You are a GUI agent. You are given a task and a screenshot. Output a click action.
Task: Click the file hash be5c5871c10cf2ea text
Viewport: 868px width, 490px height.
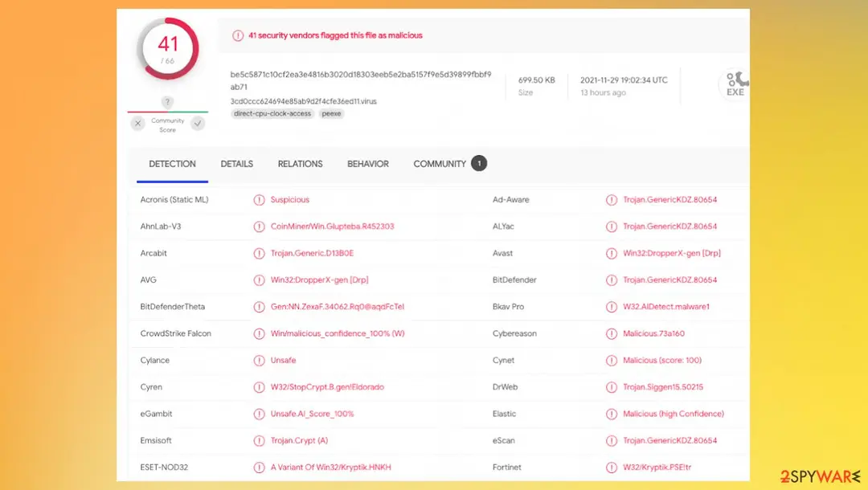point(360,80)
